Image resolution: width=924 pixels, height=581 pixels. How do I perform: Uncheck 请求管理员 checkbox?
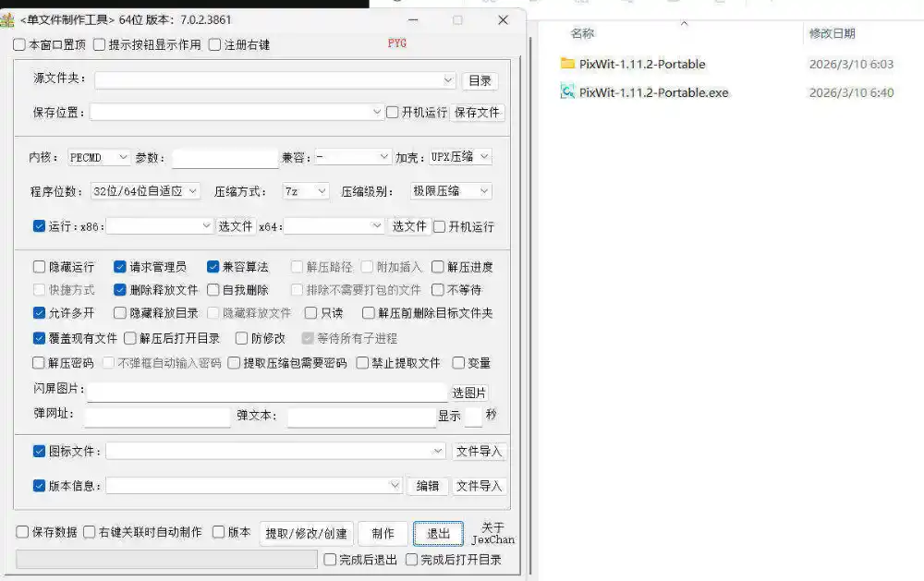point(119,267)
